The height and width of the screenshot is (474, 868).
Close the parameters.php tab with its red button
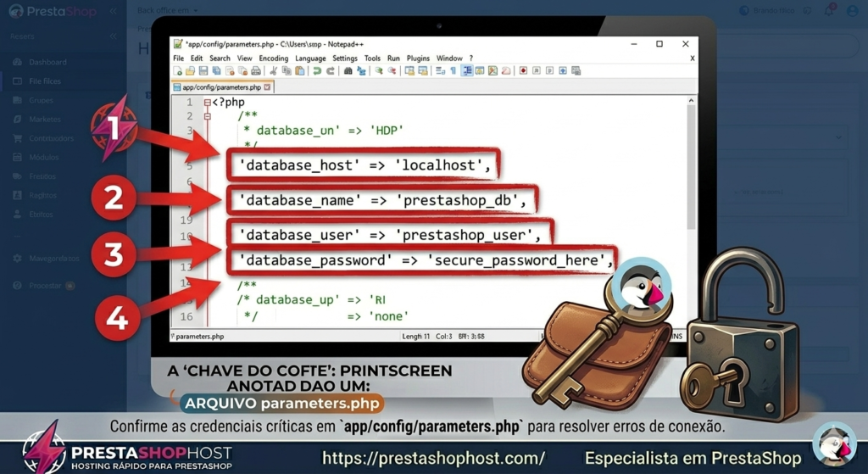click(267, 87)
